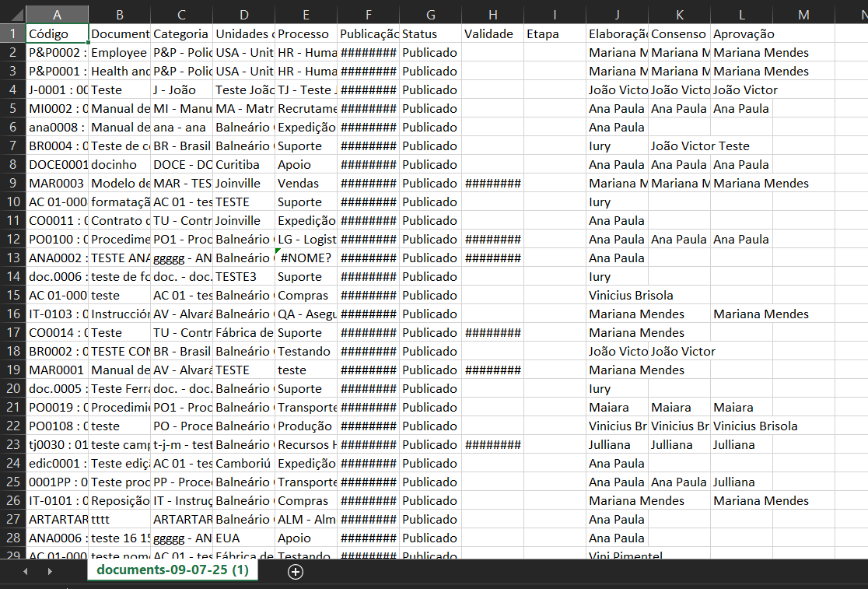Select row 7 header

click(x=12, y=146)
